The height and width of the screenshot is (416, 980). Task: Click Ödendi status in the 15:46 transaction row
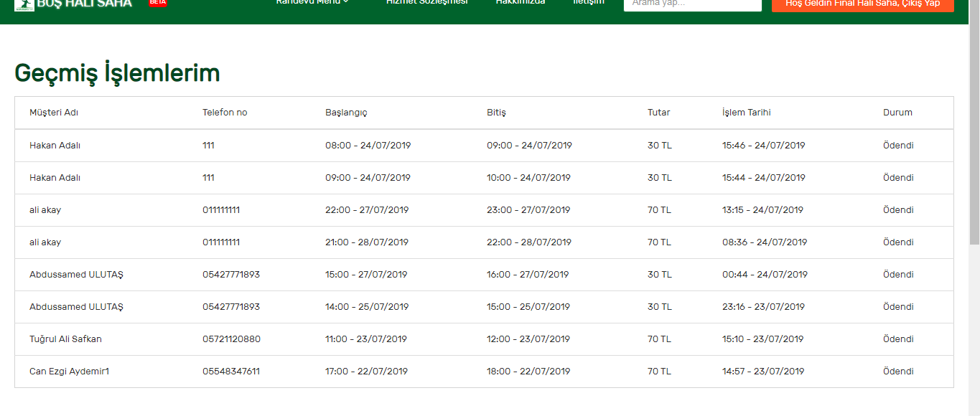pyautogui.click(x=898, y=146)
